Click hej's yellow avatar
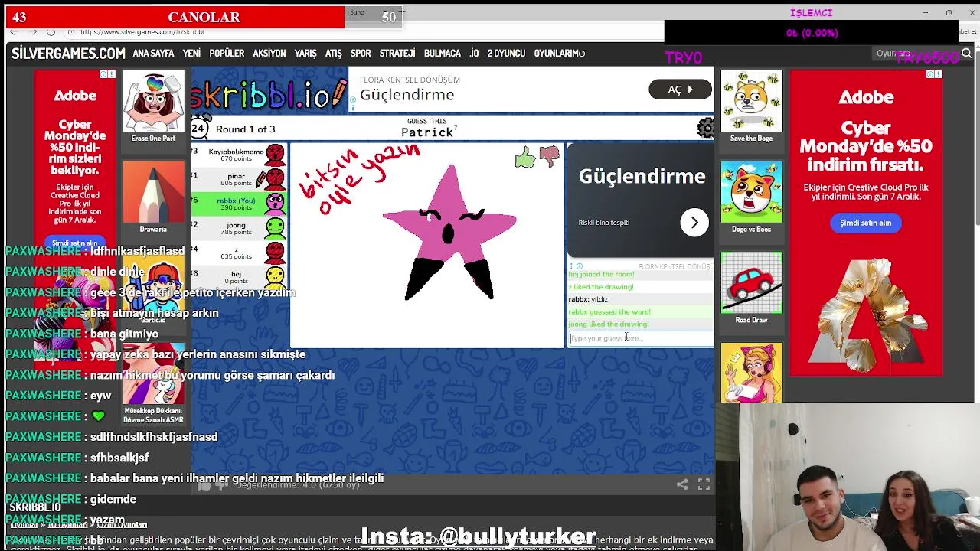This screenshot has height=551, width=980. coord(275,276)
